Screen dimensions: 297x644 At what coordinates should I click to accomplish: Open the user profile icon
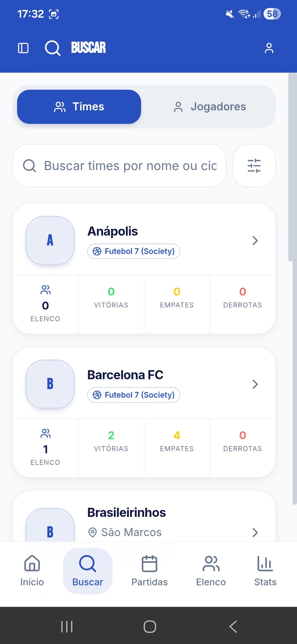pos(269,48)
